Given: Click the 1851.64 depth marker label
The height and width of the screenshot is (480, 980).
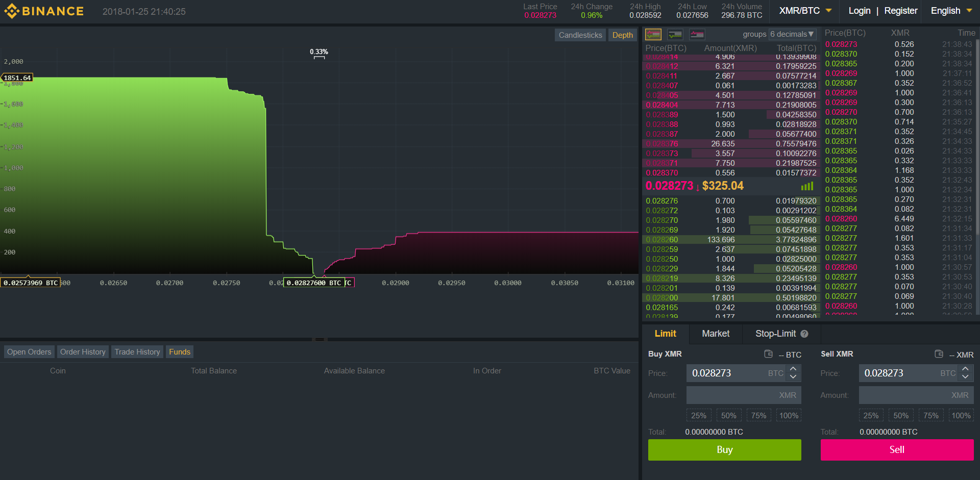Looking at the screenshot, I should click(17, 78).
